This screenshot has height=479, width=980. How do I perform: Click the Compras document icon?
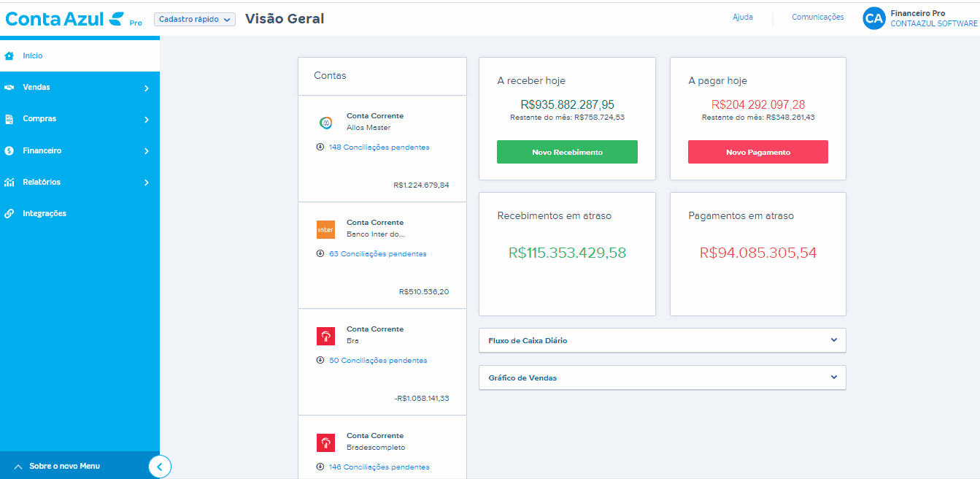[9, 119]
